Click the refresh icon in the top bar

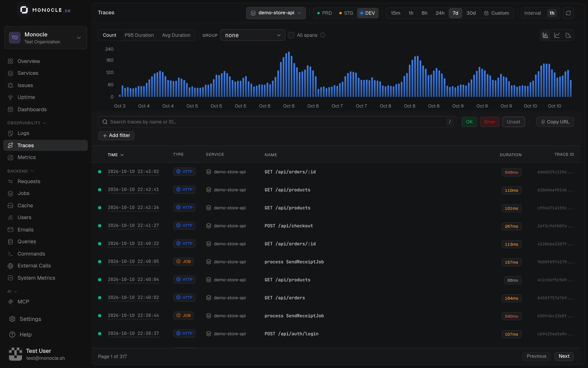tap(568, 13)
